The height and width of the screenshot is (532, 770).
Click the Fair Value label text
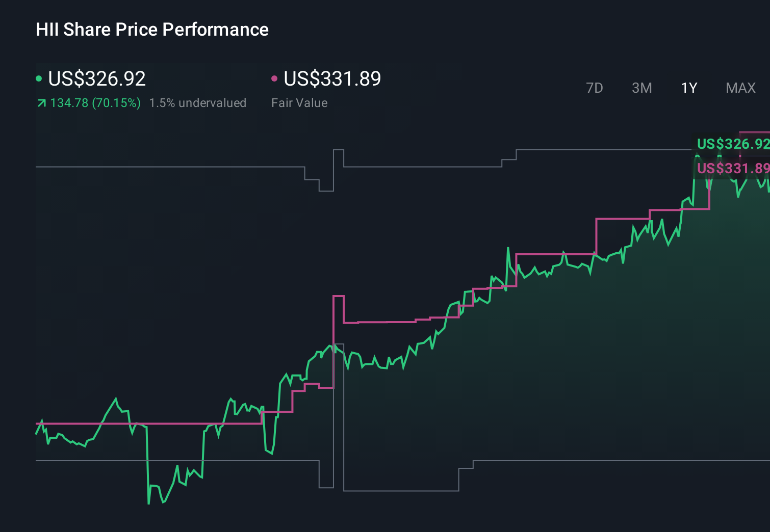click(x=300, y=102)
